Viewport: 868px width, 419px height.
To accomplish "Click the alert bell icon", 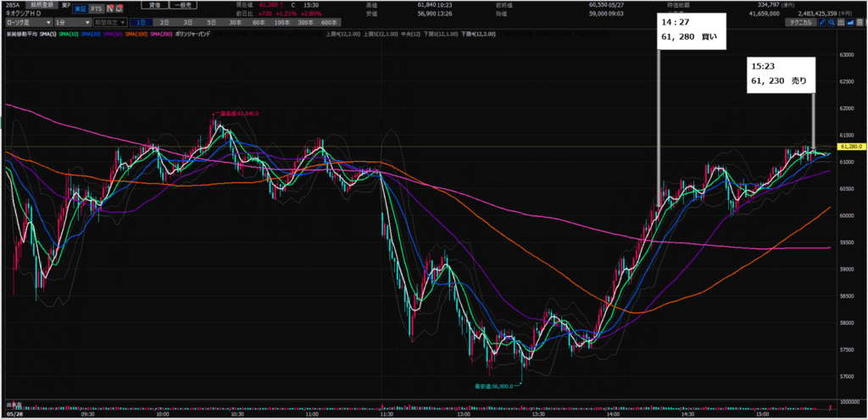I will pos(119,8).
